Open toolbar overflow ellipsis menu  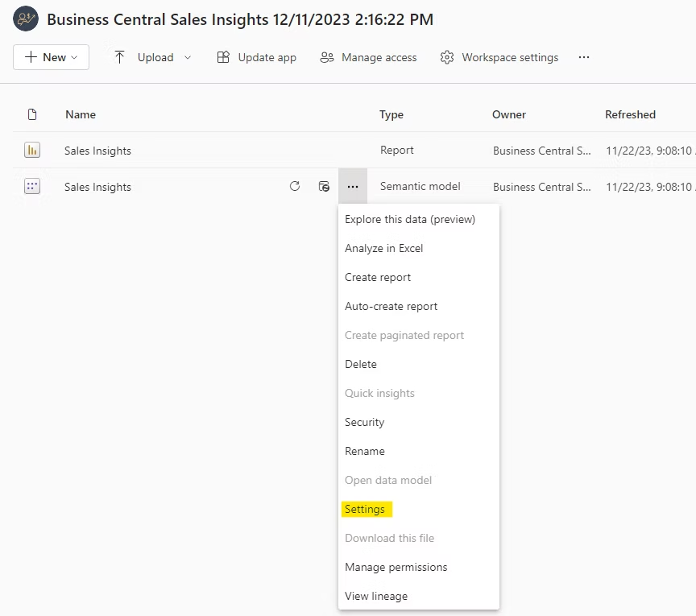click(x=584, y=57)
